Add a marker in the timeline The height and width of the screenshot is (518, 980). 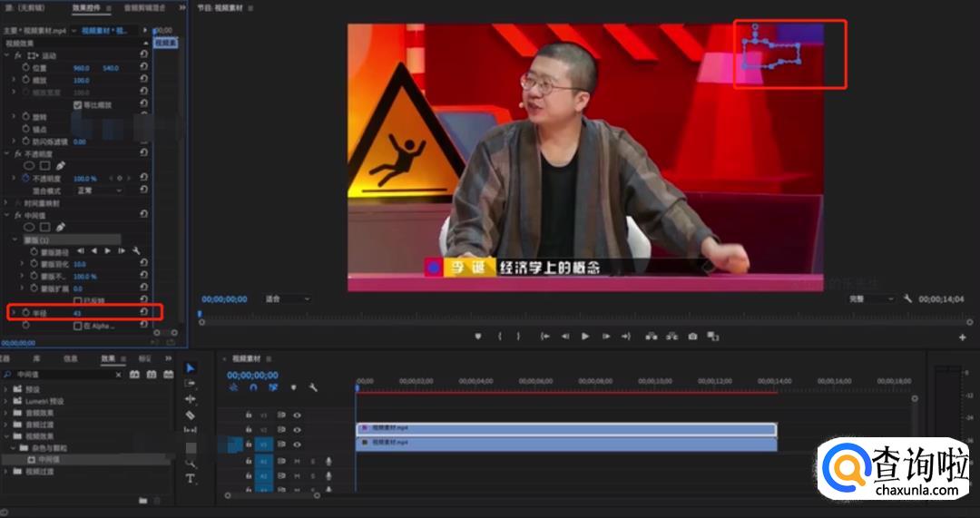[x=293, y=387]
